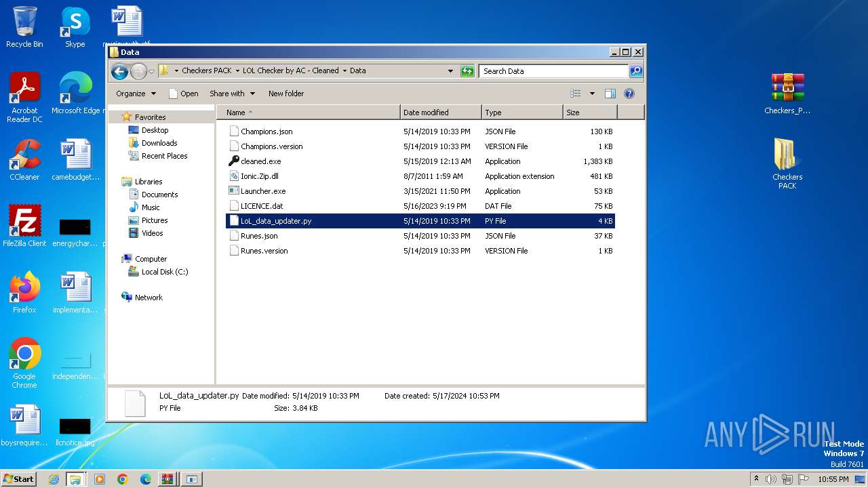Image resolution: width=868 pixels, height=488 pixels.
Task: Select Skype desktop shortcut
Action: (75, 28)
